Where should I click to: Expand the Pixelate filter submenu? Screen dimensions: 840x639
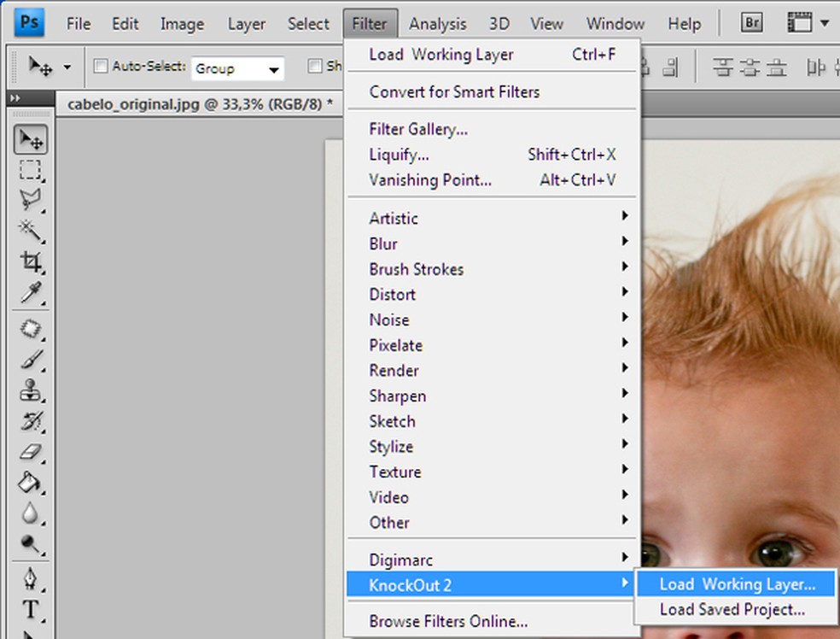pos(492,345)
